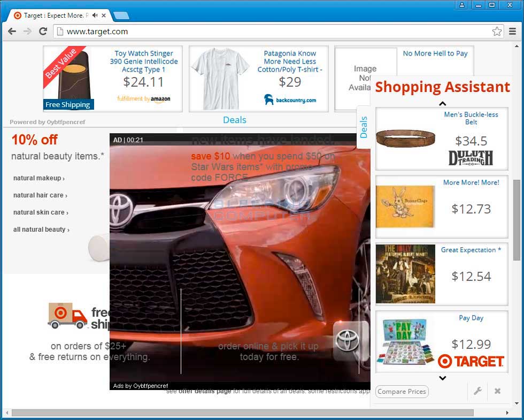Click the backcountry.com logo
524x420 pixels.
click(x=290, y=100)
